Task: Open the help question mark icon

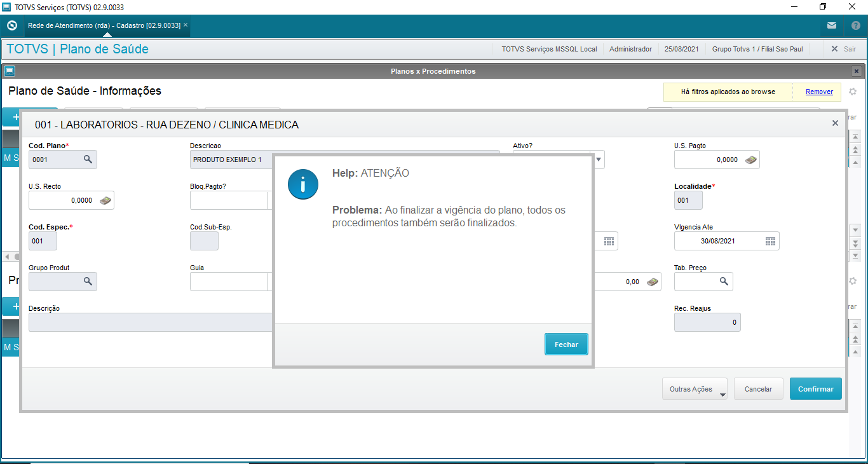Action: [x=855, y=26]
